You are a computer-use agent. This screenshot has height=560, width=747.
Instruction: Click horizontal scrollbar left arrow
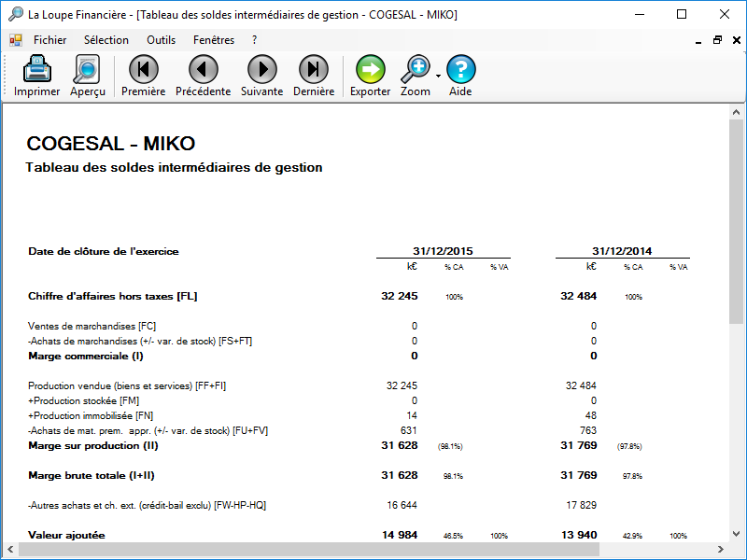click(10, 549)
